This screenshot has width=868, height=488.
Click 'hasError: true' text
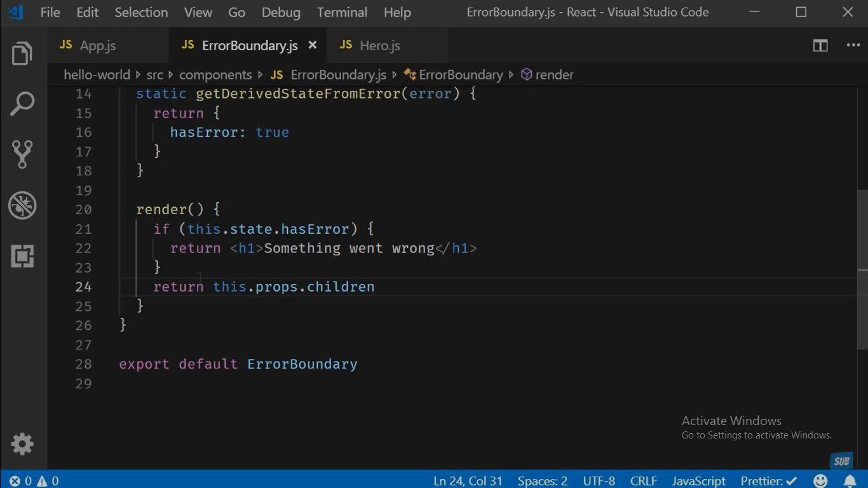click(229, 132)
